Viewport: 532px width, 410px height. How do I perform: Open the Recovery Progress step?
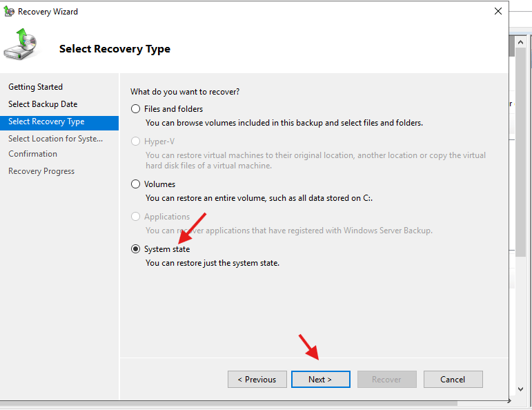click(41, 171)
